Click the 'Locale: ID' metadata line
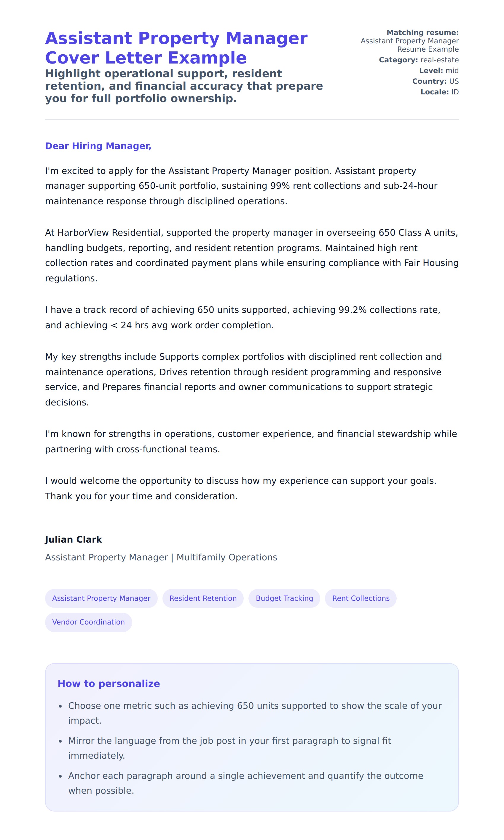This screenshot has height=840, width=504. tap(439, 92)
